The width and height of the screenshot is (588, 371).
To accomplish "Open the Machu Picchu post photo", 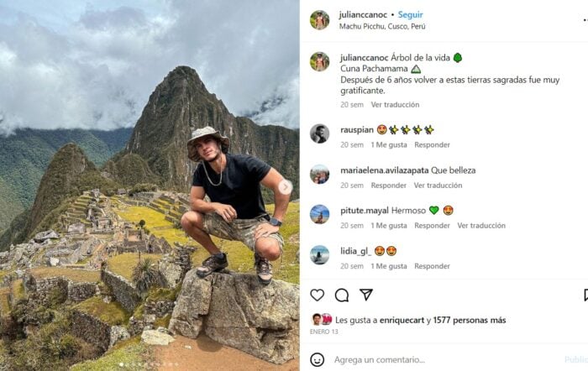I will [x=150, y=185].
